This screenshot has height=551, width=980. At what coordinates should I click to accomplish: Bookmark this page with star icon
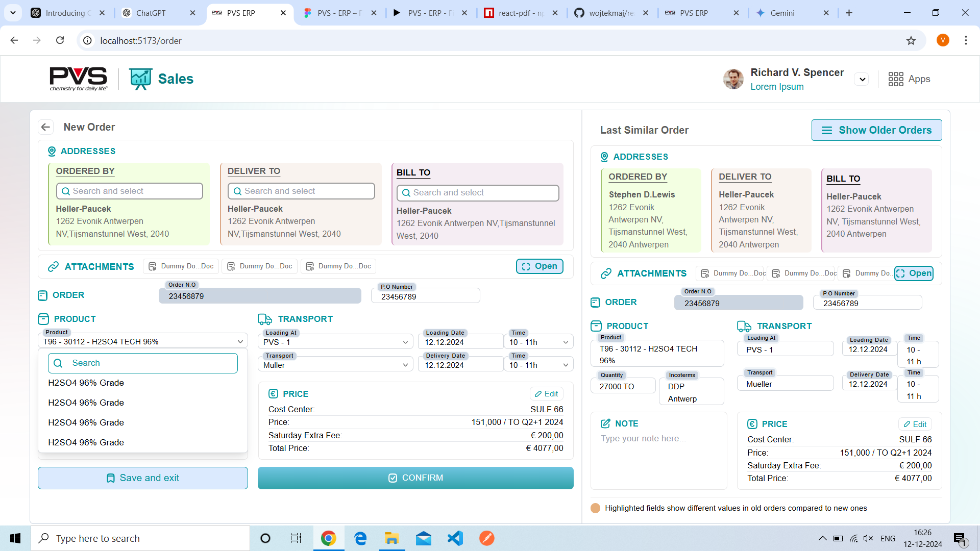pos(911,41)
